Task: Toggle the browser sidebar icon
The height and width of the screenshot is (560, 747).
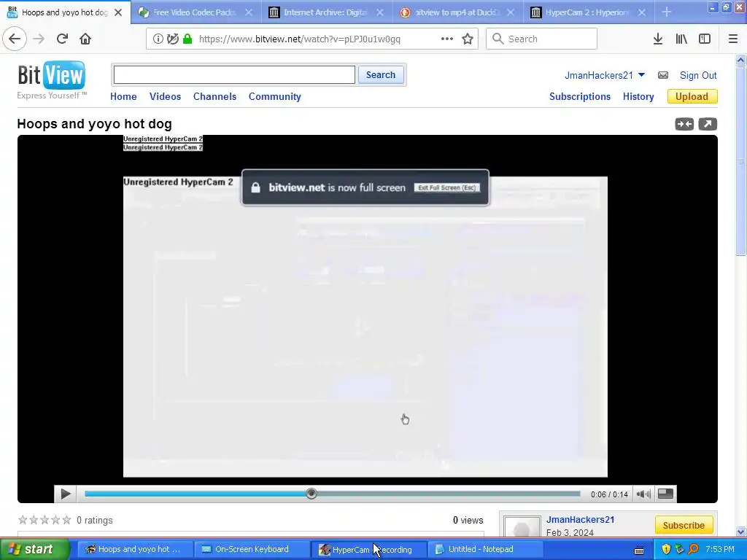Action: [705, 39]
